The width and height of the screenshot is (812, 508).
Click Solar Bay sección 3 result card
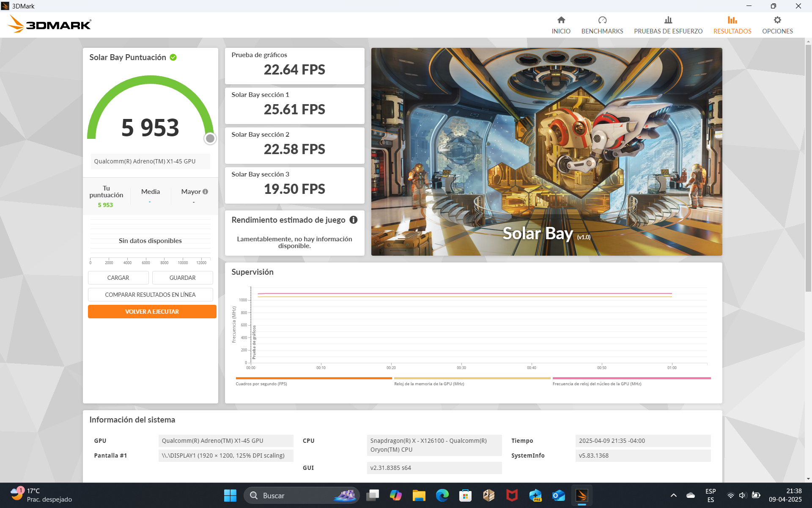tap(294, 185)
